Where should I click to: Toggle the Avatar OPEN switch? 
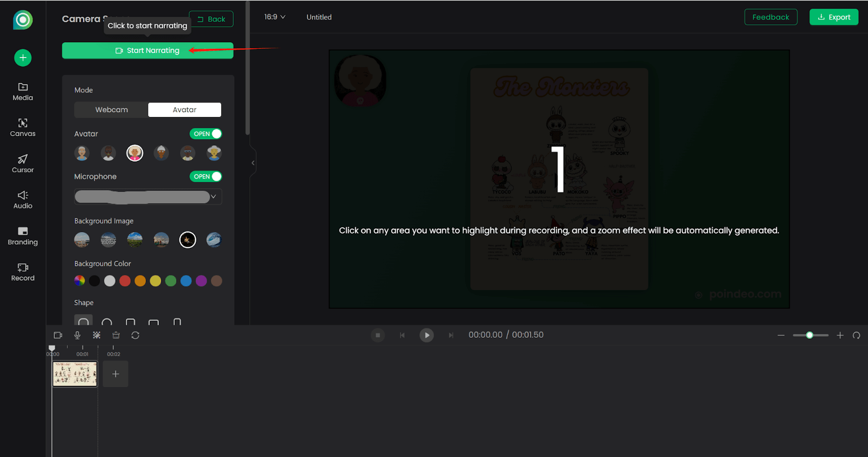click(206, 134)
